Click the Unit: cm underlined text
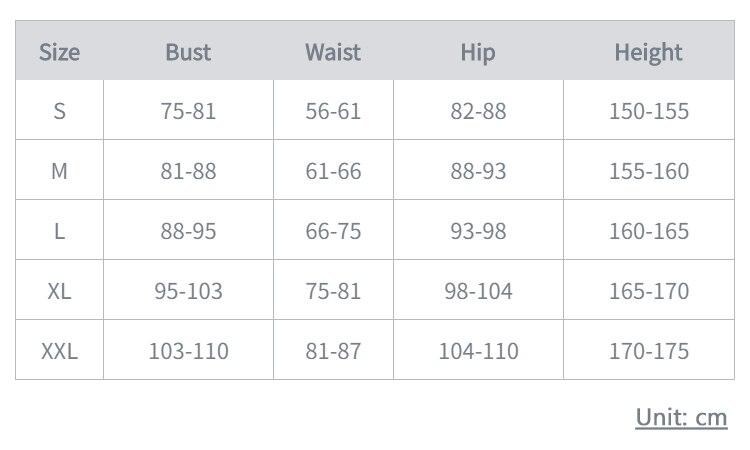 681,417
